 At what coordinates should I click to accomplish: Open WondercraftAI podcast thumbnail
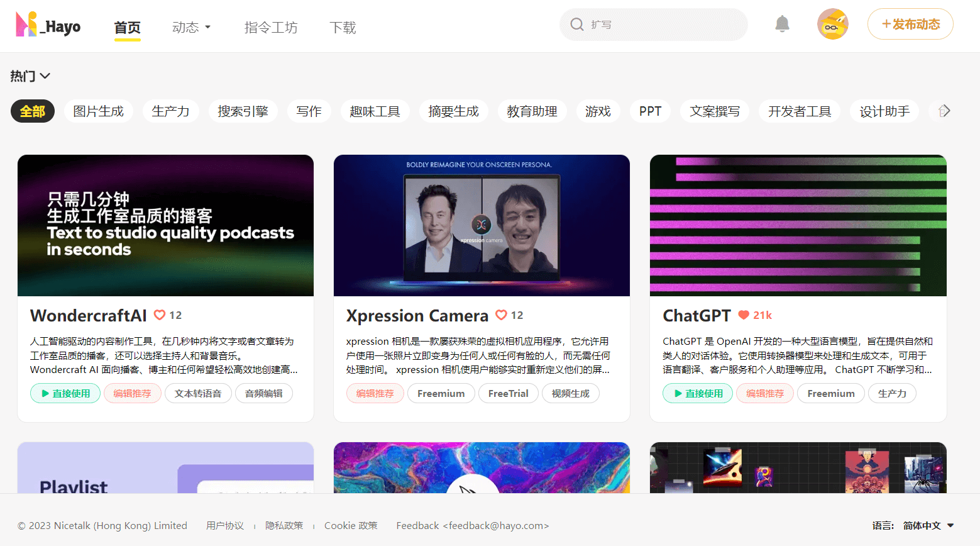[165, 225]
